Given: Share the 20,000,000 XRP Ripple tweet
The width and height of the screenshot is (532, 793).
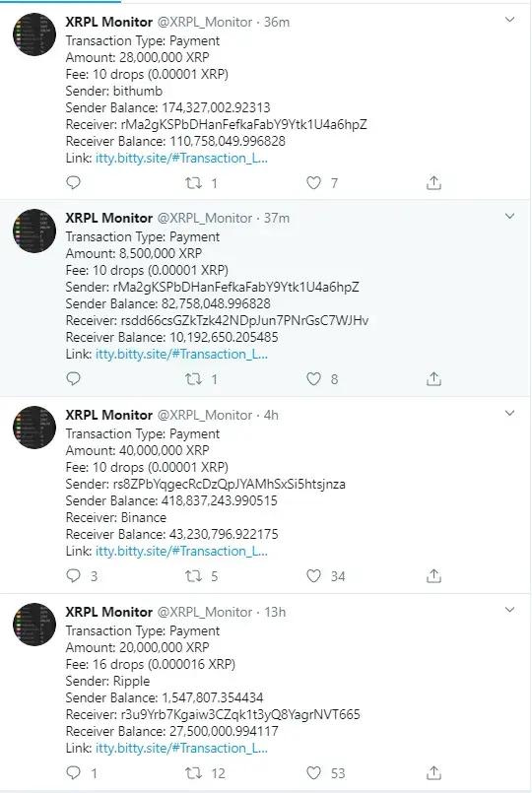Looking at the screenshot, I should pos(433,772).
